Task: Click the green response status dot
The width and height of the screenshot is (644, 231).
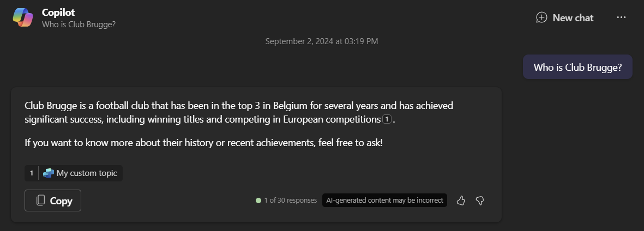Action: [258, 200]
